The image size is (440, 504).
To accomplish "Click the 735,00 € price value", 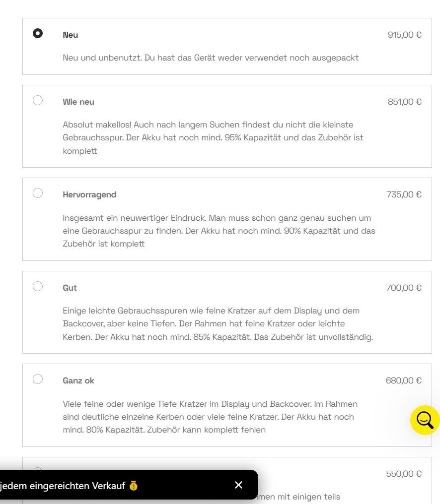I will pos(404,194).
